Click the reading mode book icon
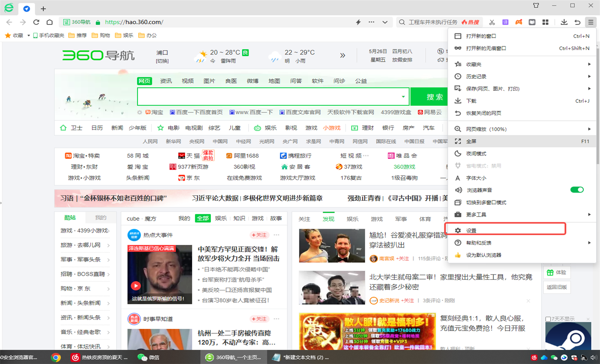The height and width of the screenshot is (364, 600). click(x=532, y=22)
